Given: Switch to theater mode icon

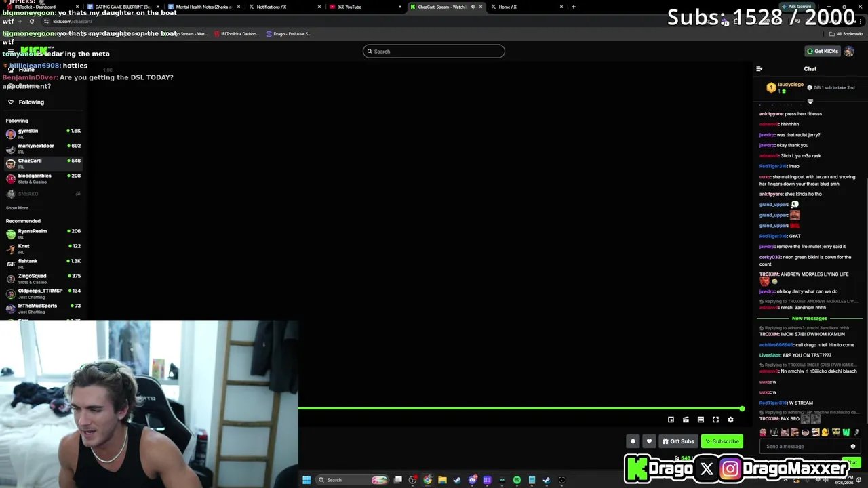Looking at the screenshot, I should pos(701,420).
